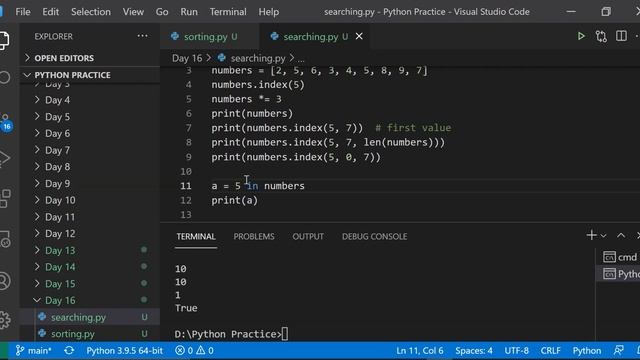The image size is (640, 360).
Task: Open the Selection menu
Action: point(91,12)
